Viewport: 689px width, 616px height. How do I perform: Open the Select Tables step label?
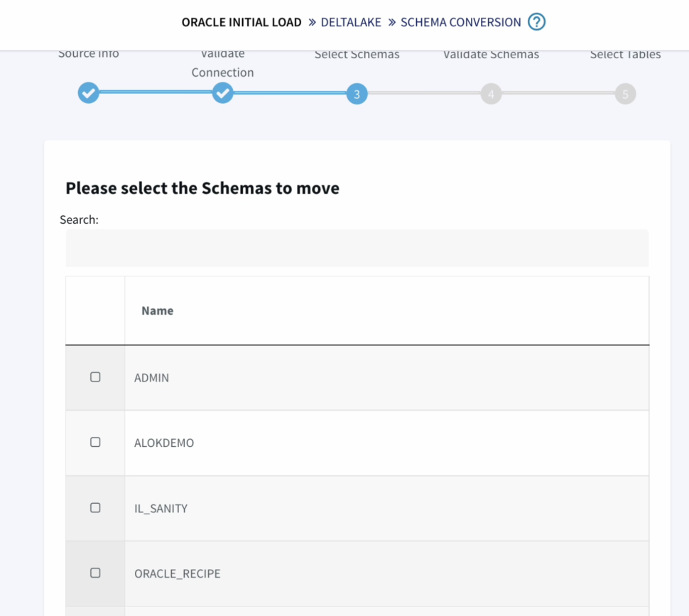(x=625, y=55)
